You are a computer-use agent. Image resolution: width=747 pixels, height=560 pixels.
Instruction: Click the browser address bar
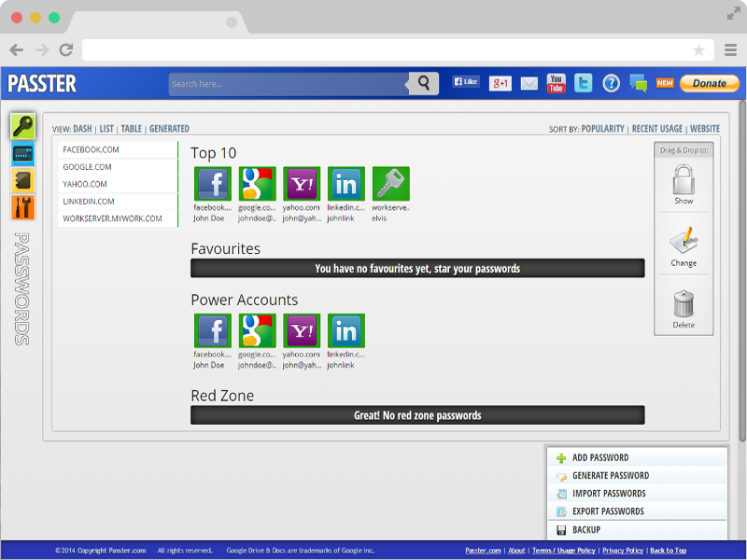point(398,49)
